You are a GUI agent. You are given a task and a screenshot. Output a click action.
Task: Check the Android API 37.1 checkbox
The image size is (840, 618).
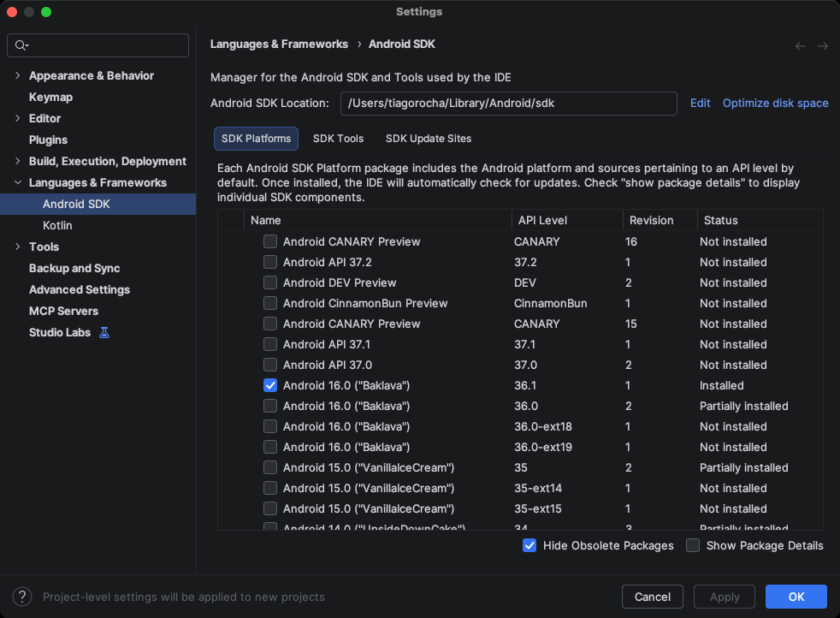coord(270,344)
